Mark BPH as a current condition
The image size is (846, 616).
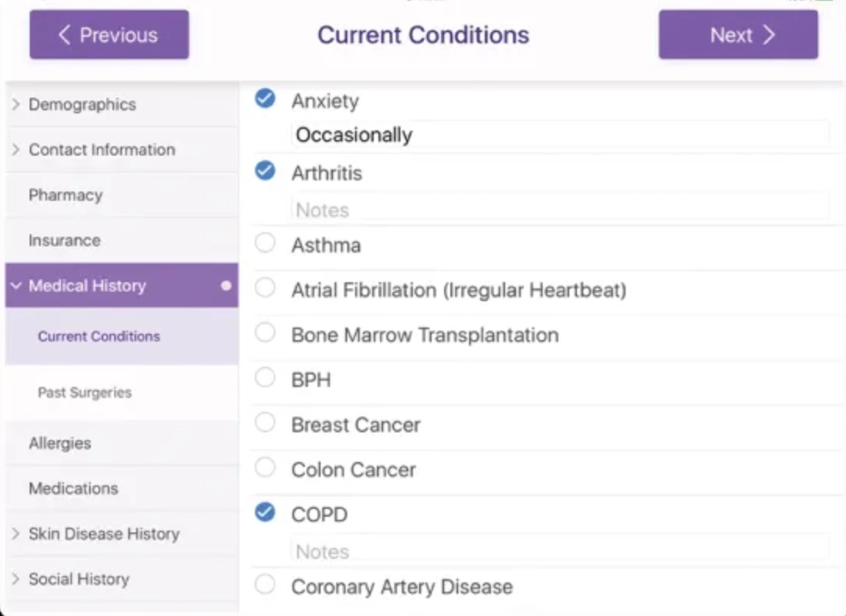[x=265, y=378]
